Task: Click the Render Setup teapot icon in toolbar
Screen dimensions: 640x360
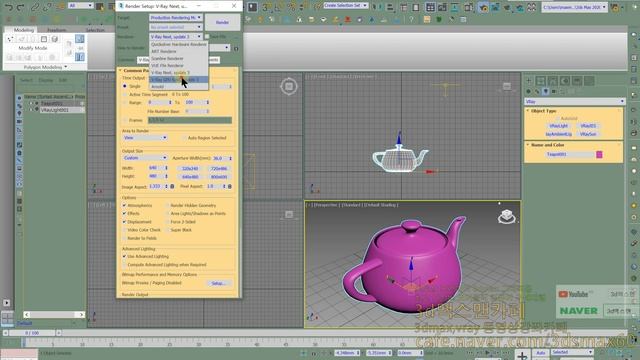Action: (x=483, y=7)
